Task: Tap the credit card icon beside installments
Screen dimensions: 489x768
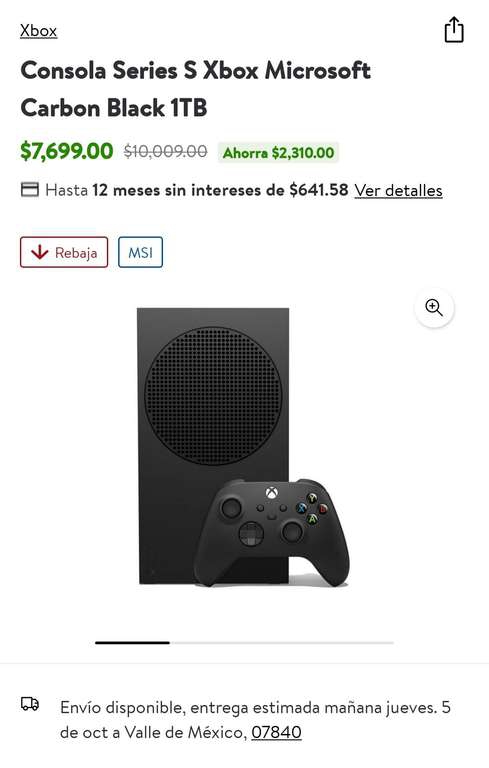Action: [30, 190]
